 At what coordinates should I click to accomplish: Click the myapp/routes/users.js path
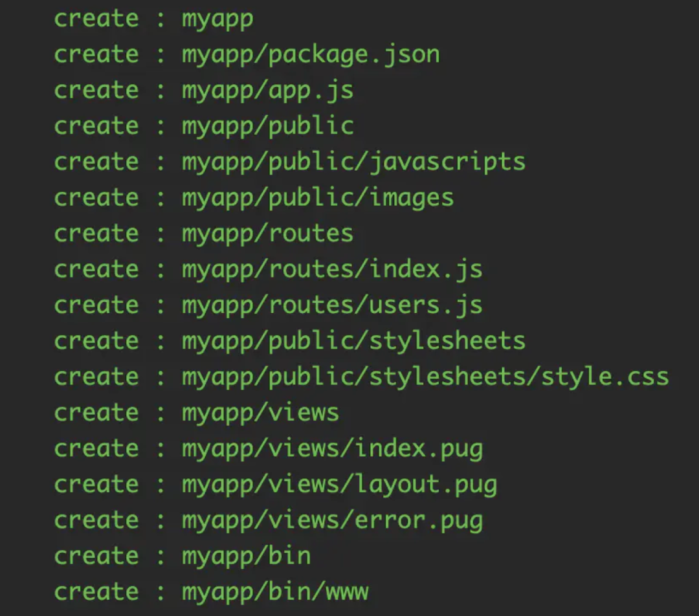point(331,305)
